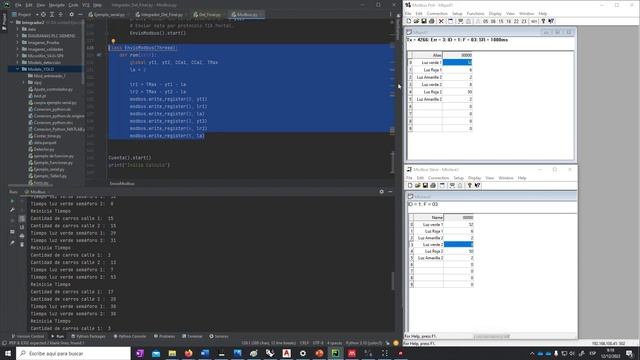Open Project view dropdown in PyCharm
The height and width of the screenshot is (360, 640).
click(25, 14)
